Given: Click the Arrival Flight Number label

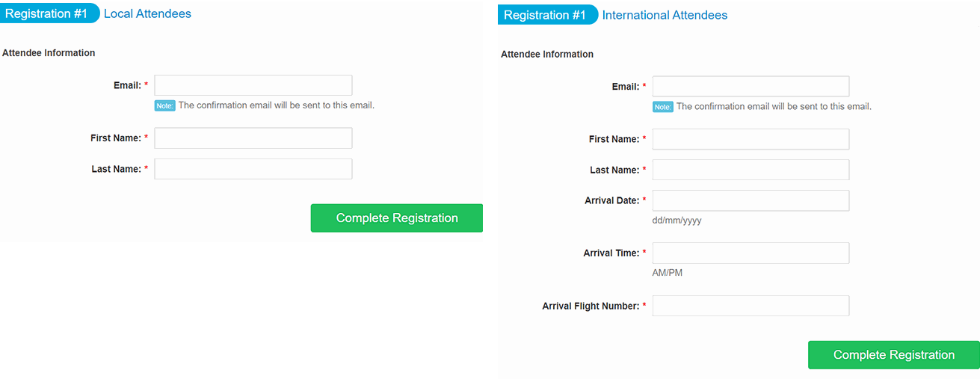Looking at the screenshot, I should (x=591, y=306).
